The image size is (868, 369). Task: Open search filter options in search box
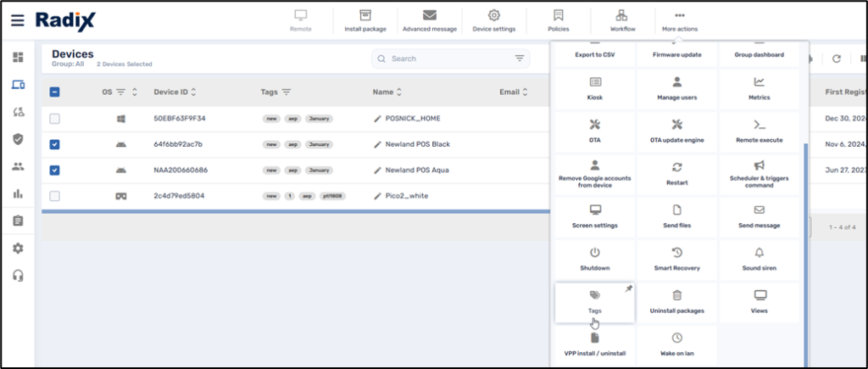click(520, 59)
